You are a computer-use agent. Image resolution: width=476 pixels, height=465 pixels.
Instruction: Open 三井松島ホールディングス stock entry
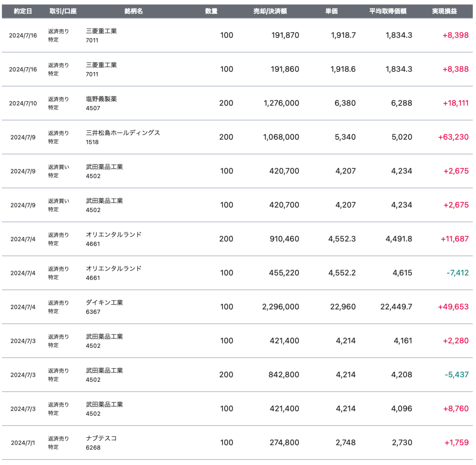click(123, 133)
